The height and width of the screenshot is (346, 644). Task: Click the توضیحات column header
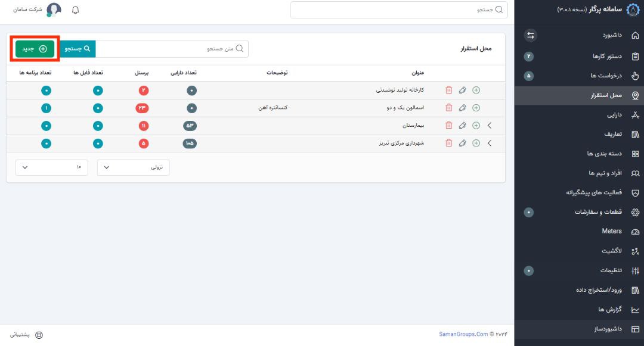click(x=277, y=73)
